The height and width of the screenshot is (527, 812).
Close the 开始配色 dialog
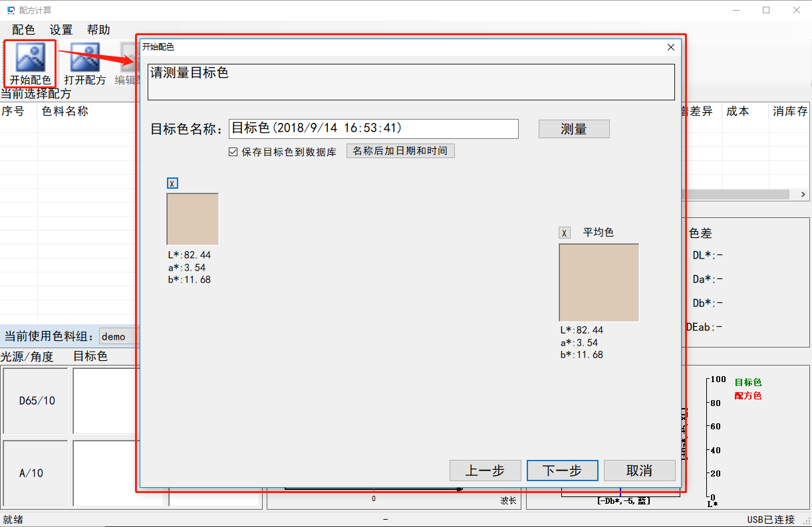(x=671, y=47)
